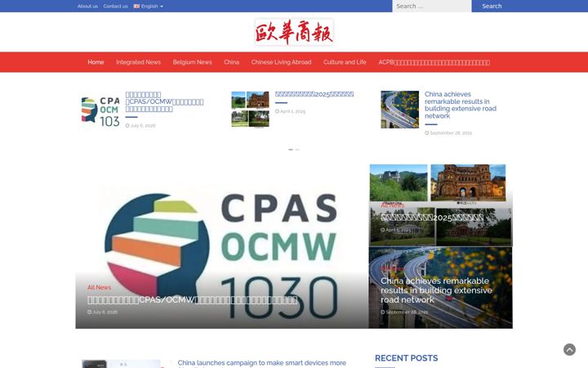Open the featured 2025 headline over the collage
Viewport: 588px width, 368px height.
click(432, 218)
